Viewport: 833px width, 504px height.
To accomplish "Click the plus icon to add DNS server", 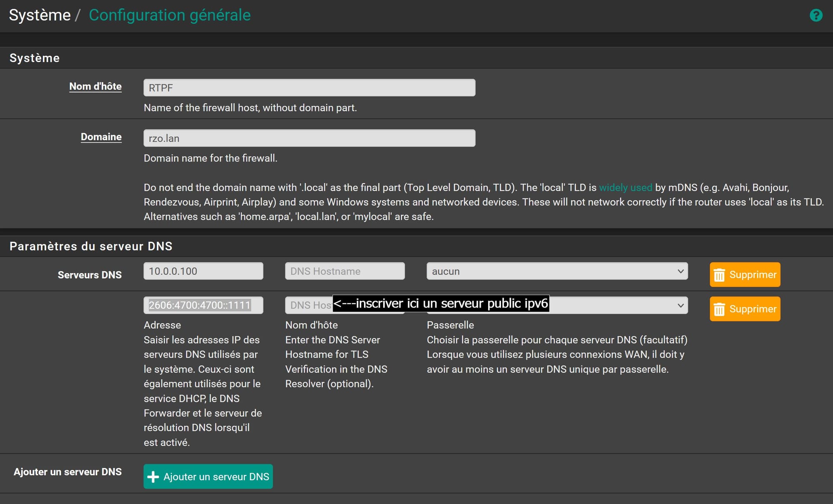I will coord(153,477).
